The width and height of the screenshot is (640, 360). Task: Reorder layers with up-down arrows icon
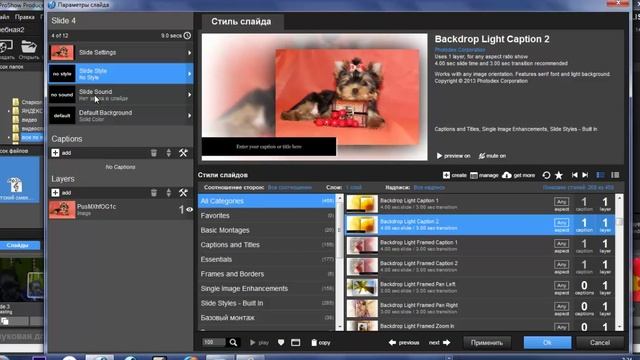(169, 193)
